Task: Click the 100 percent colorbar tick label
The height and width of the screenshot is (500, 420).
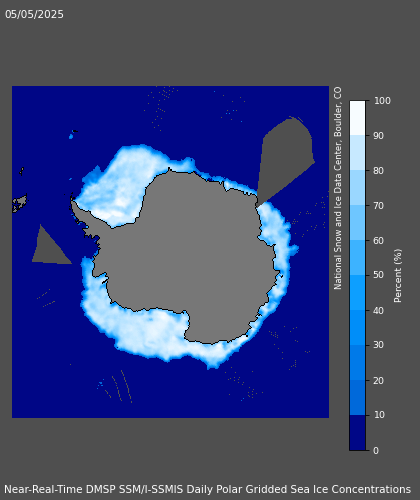Action: coord(382,101)
